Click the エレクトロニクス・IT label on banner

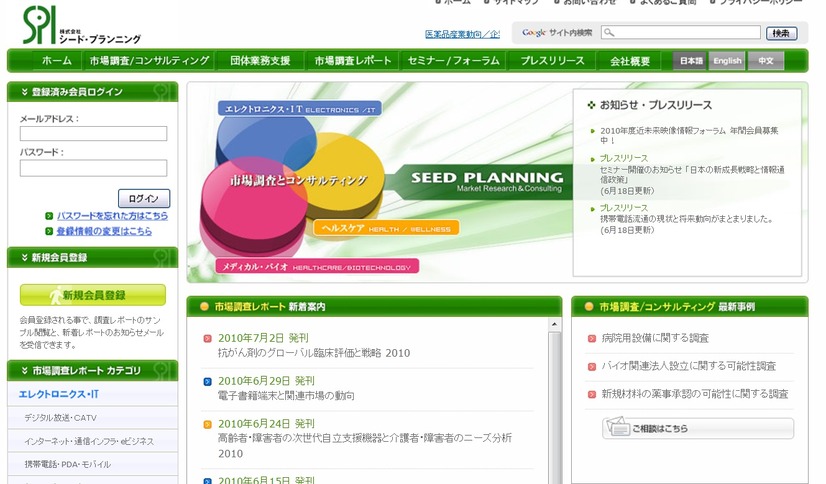(x=300, y=109)
